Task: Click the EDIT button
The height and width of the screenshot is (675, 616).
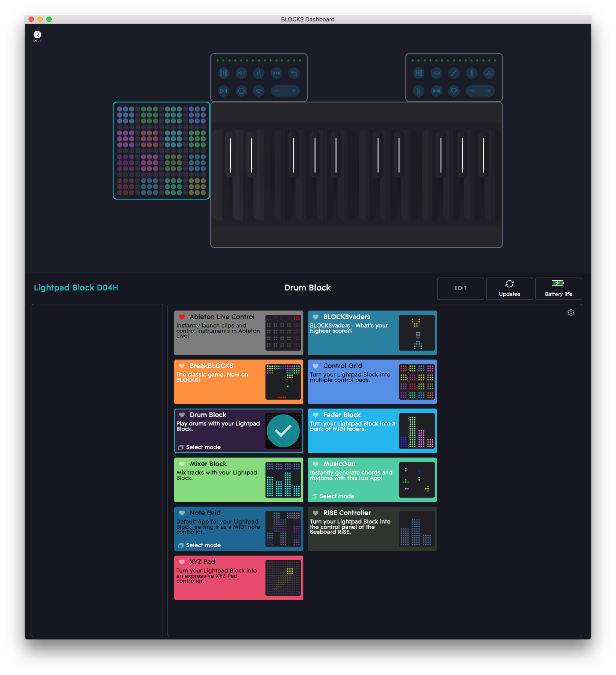Action: coord(461,289)
